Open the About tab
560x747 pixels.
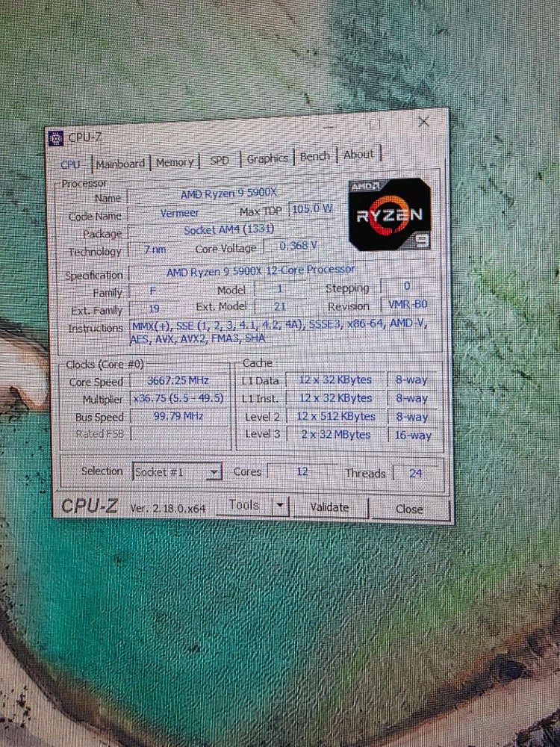point(358,155)
